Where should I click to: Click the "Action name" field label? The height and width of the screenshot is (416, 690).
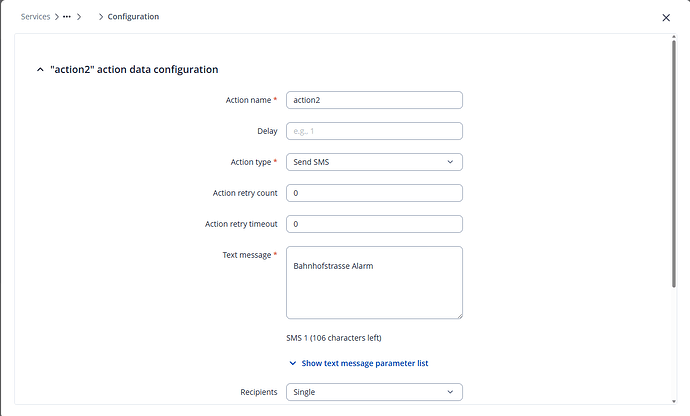(248, 100)
